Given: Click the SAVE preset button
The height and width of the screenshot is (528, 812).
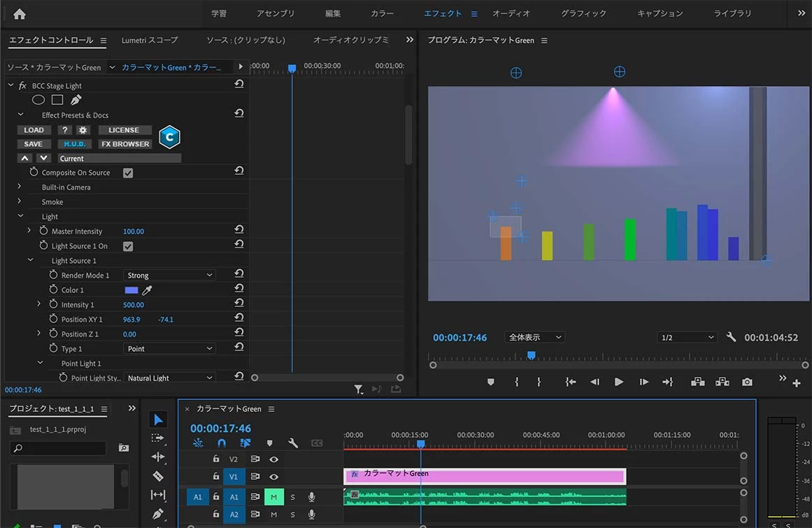Looking at the screenshot, I should pyautogui.click(x=34, y=144).
